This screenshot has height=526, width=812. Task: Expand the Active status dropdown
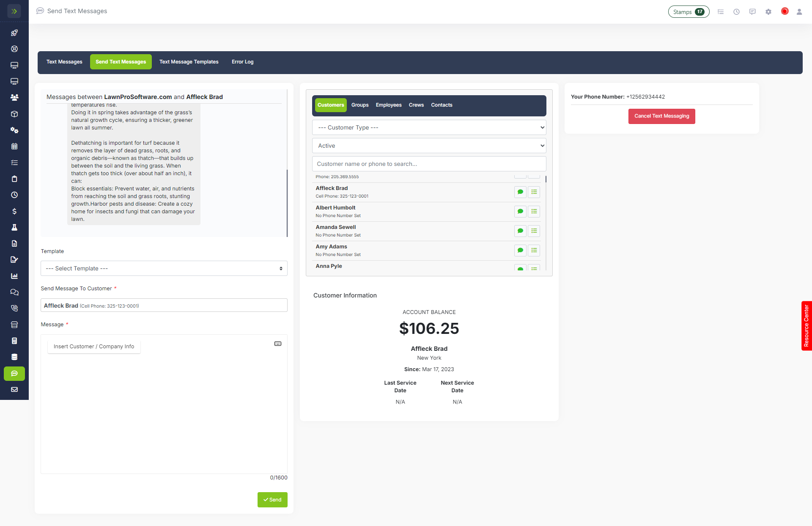(429, 146)
